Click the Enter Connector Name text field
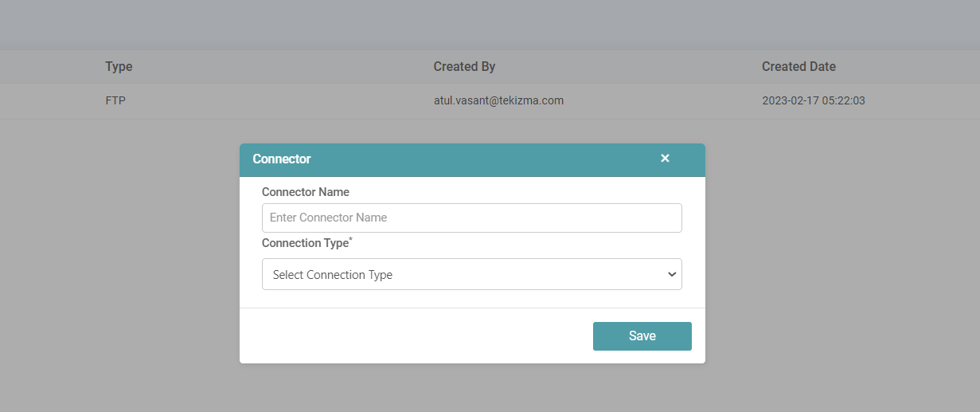The height and width of the screenshot is (412, 980). (x=471, y=218)
